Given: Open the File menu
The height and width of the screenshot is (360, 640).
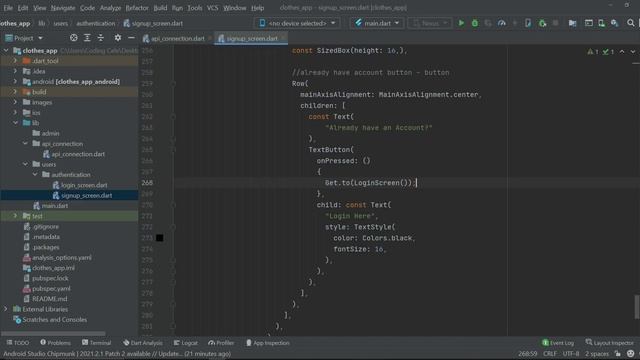Looking at the screenshot, I should click(8, 8).
